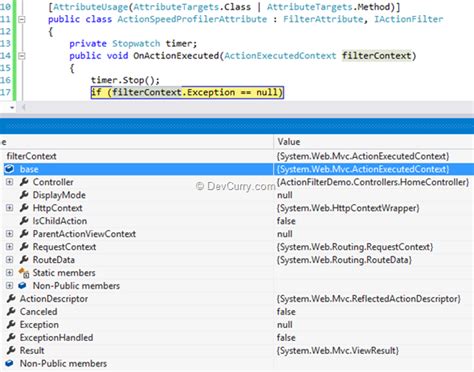Click the HttpContextWrapper value cell
The height and width of the screenshot is (372, 474).
click(348, 208)
